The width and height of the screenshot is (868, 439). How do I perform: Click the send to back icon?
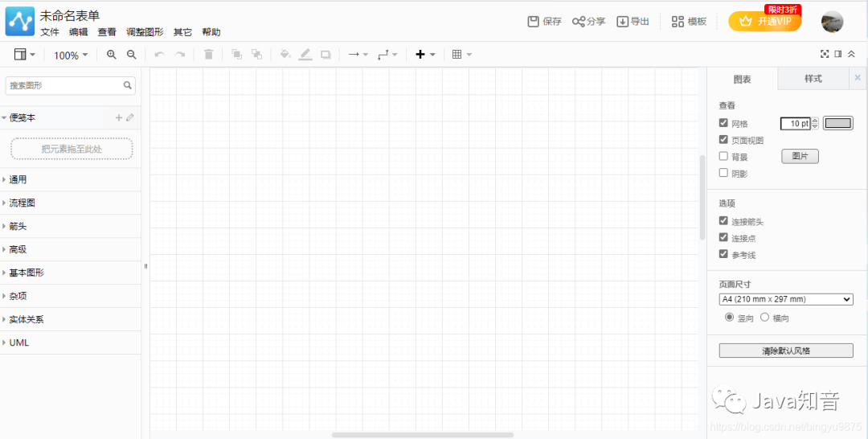(x=256, y=54)
